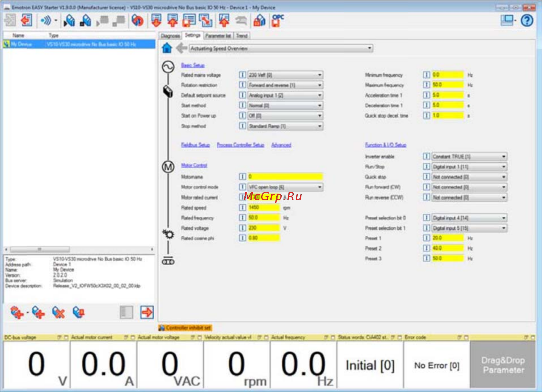The image size is (542, 392).
Task: Open the Motor control mode dropdown
Action: point(285,187)
